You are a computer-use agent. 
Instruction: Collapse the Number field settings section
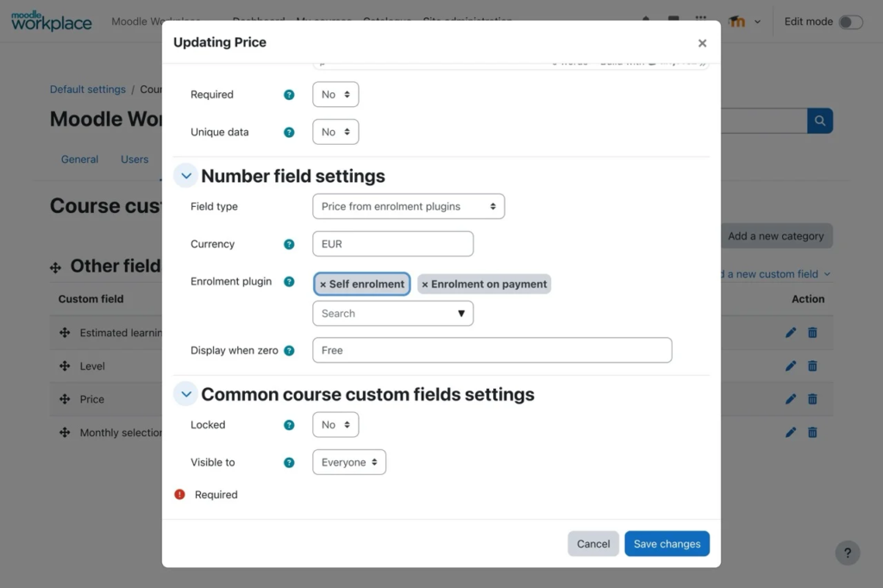186,176
